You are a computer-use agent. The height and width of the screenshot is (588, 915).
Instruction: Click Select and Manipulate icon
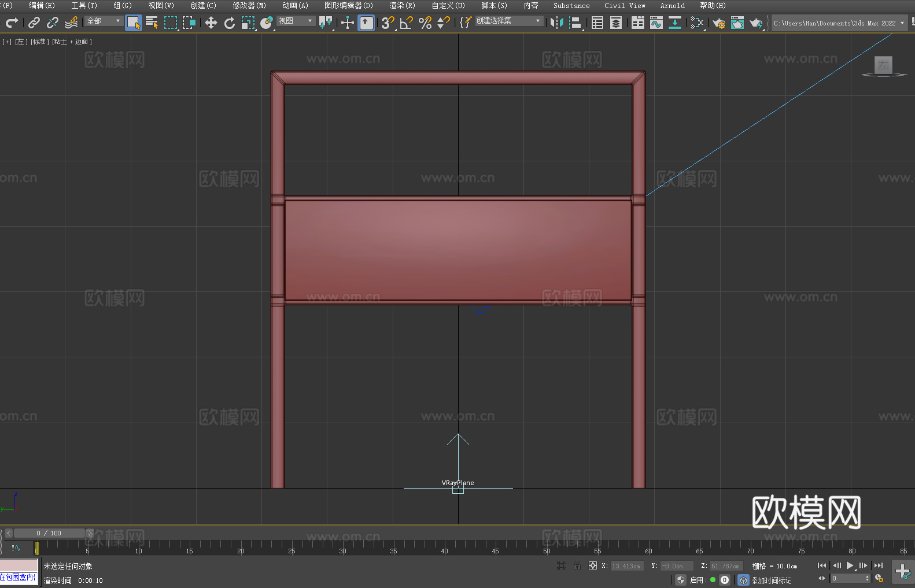click(347, 23)
